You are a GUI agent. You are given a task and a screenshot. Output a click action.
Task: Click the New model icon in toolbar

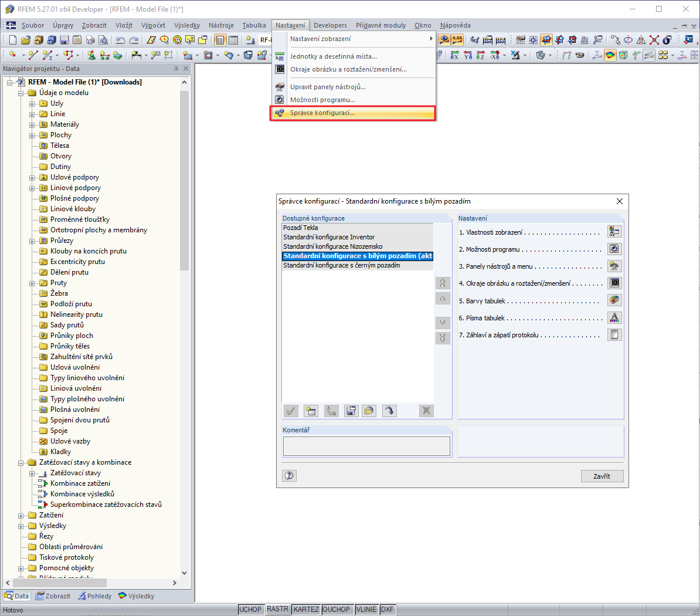coord(13,40)
